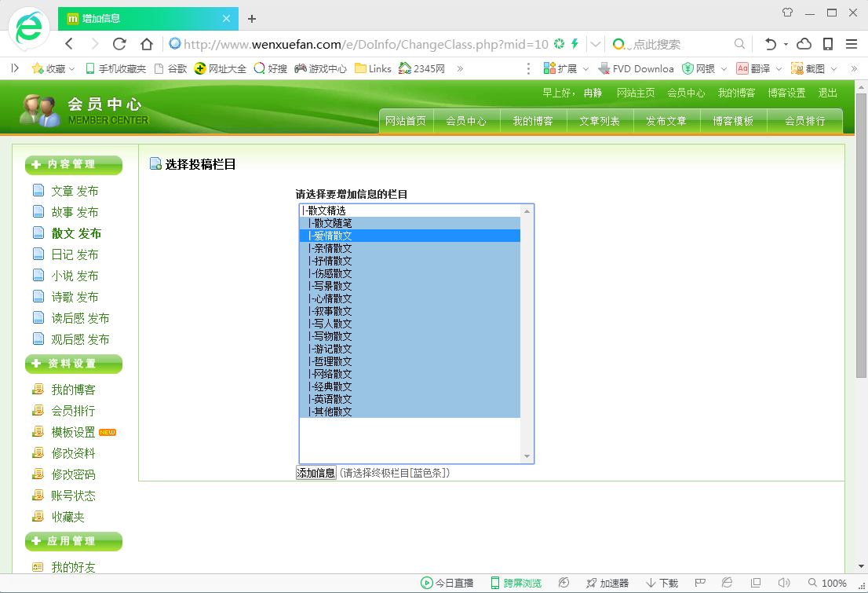Open the 博客模板 navigation tab
Screen dimensions: 868x593
(733, 121)
